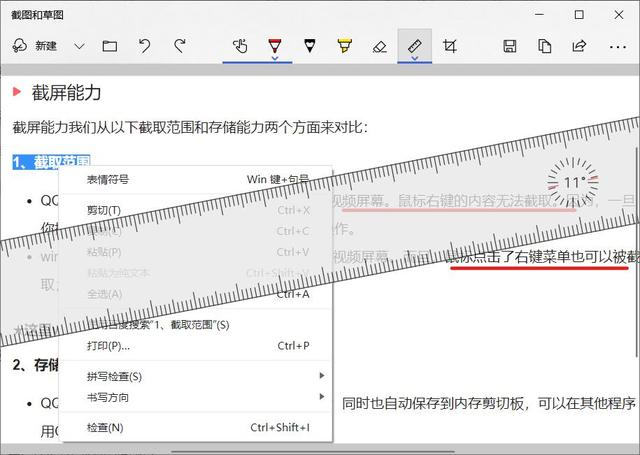The width and height of the screenshot is (640, 455).
Task: Maximize the 截图和草图 window
Action: (579, 15)
